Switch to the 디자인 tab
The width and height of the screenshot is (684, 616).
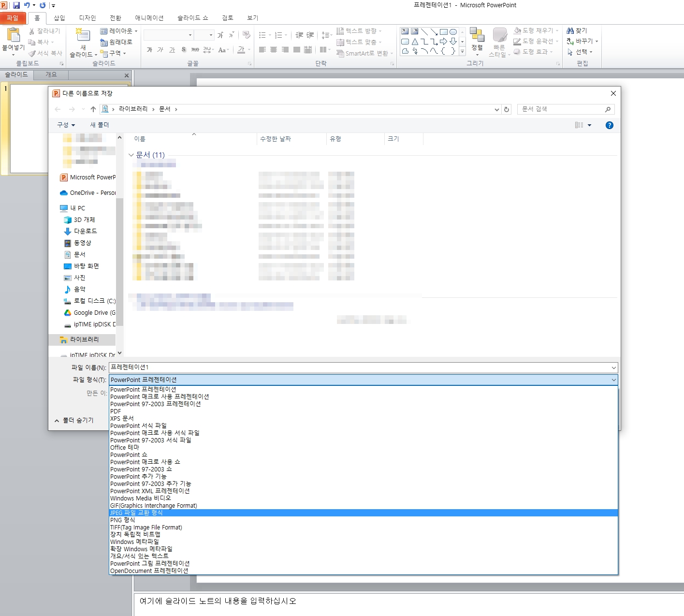pyautogui.click(x=87, y=18)
